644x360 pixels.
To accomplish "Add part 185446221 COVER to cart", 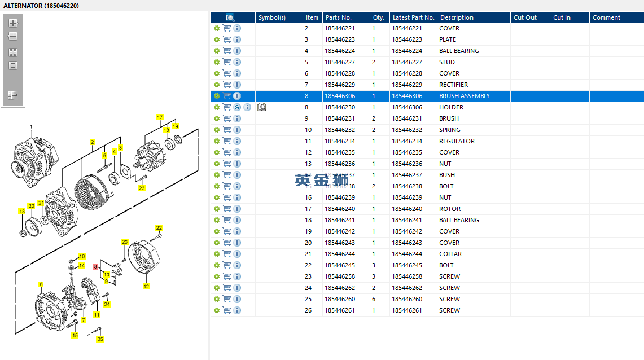I will click(227, 28).
